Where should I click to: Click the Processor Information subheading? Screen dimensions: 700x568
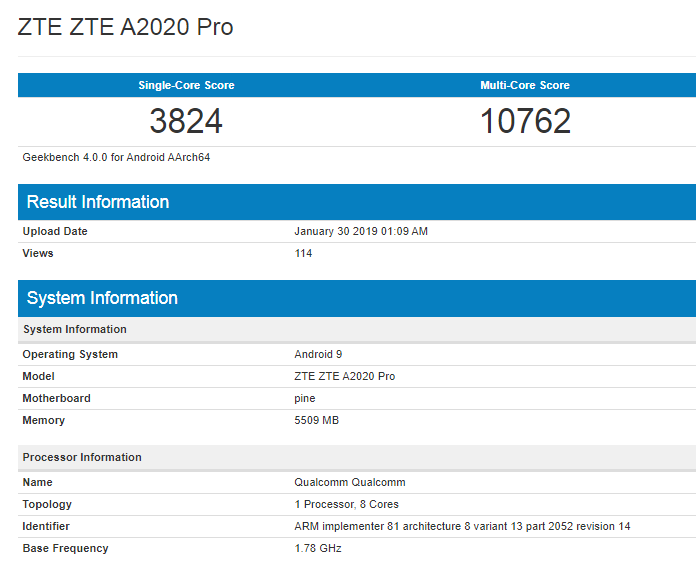coord(357,457)
